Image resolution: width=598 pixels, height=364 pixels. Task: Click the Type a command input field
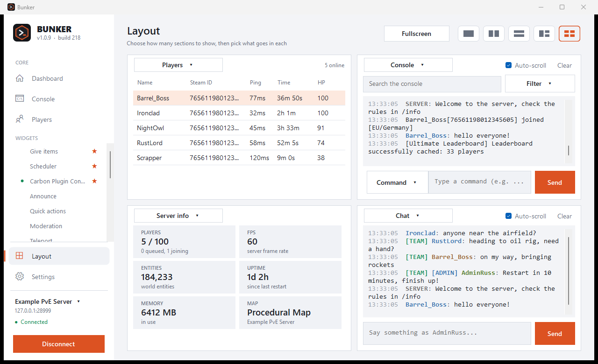coord(480,182)
